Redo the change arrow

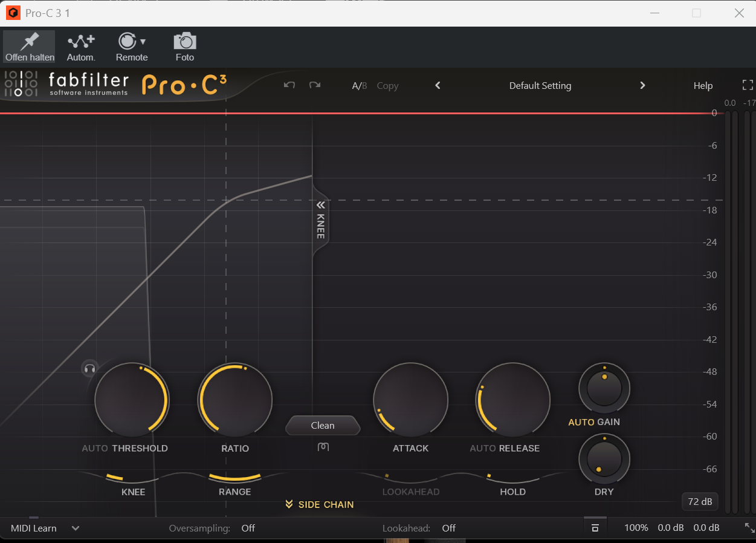click(315, 85)
